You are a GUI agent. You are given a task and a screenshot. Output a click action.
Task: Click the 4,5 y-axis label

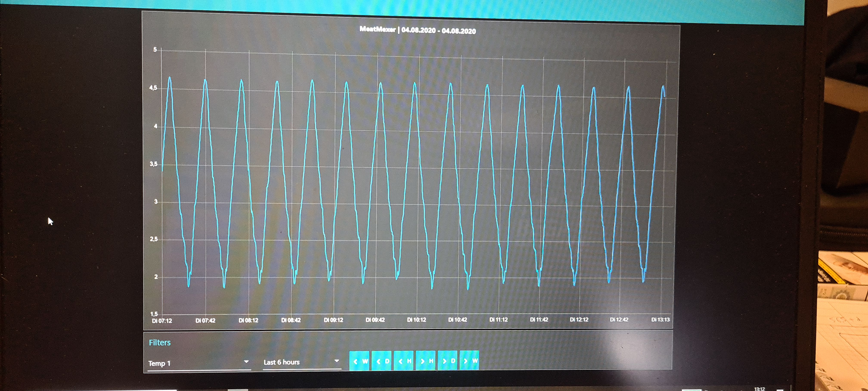[153, 88]
